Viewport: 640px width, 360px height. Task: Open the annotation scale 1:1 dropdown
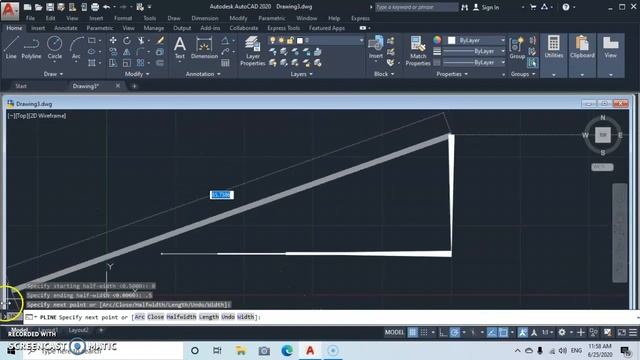[x=547, y=332]
